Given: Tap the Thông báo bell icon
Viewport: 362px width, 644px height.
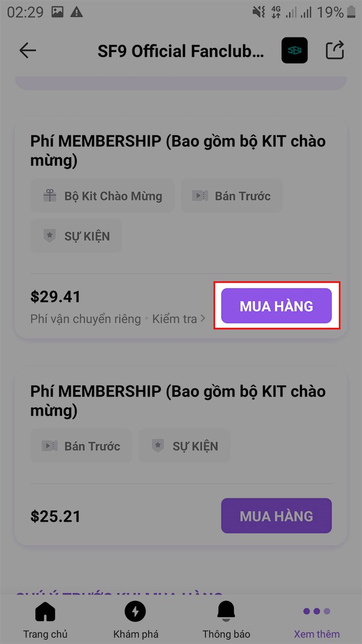Looking at the screenshot, I should [x=226, y=611].
